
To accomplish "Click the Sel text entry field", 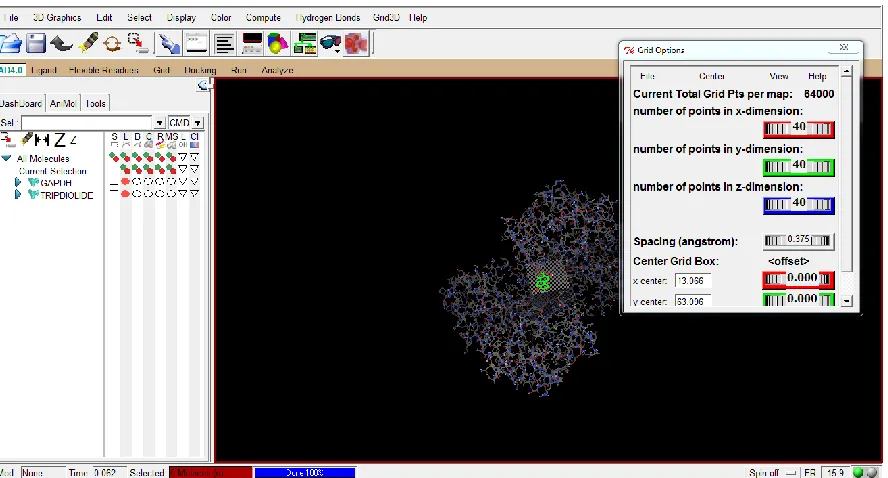I will (x=87, y=123).
